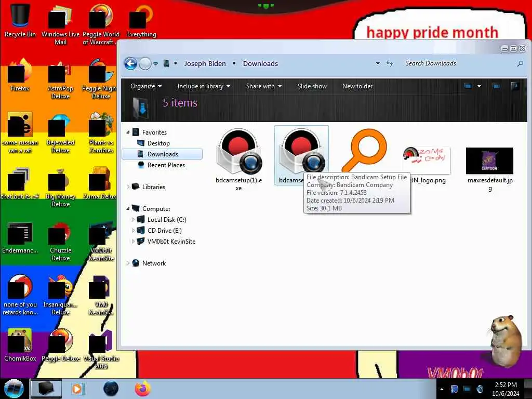This screenshot has width=532, height=399.
Task: Launch Windows Live Mail desktop shortcut
Action: click(60, 24)
